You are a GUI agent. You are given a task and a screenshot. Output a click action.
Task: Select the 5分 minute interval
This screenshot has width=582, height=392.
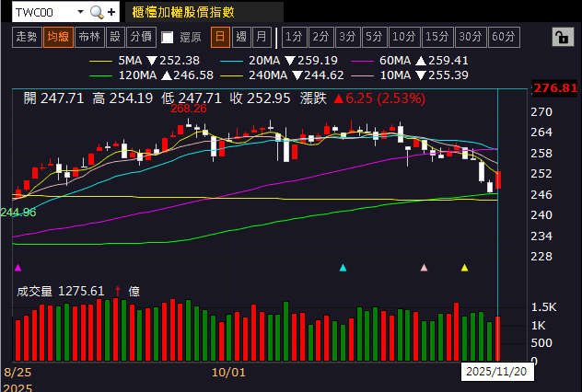coord(375,37)
